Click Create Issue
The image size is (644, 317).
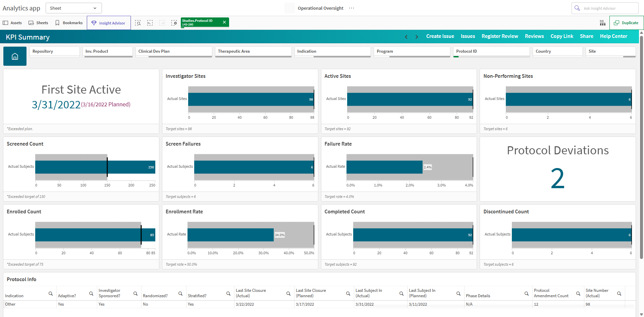(x=440, y=36)
